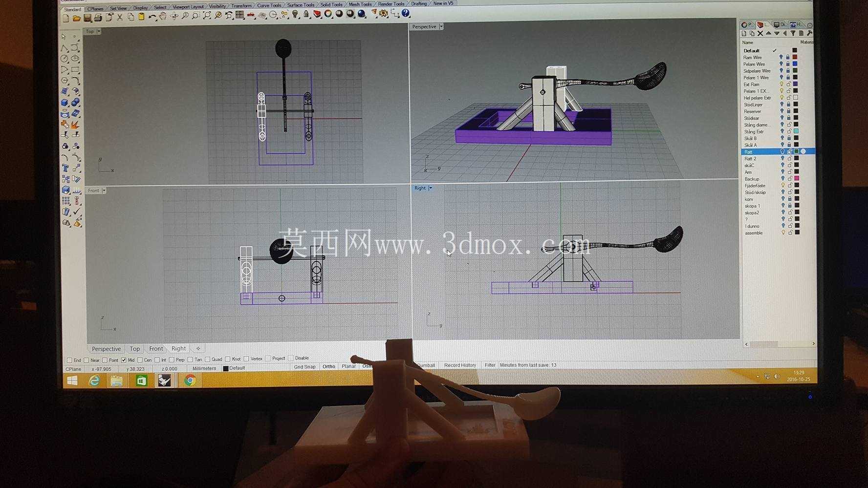Select the Text tool in the left toolbar

point(65,168)
